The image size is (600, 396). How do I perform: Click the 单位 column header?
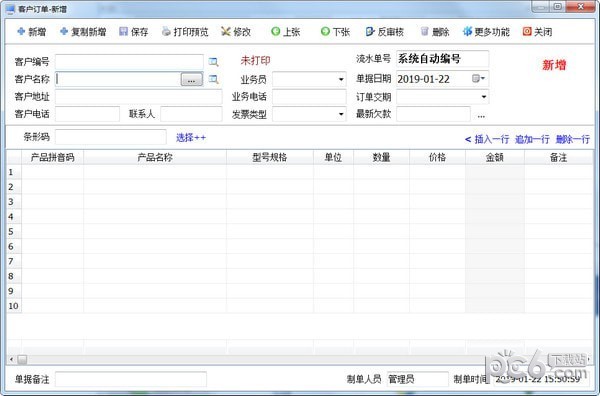[x=333, y=157]
